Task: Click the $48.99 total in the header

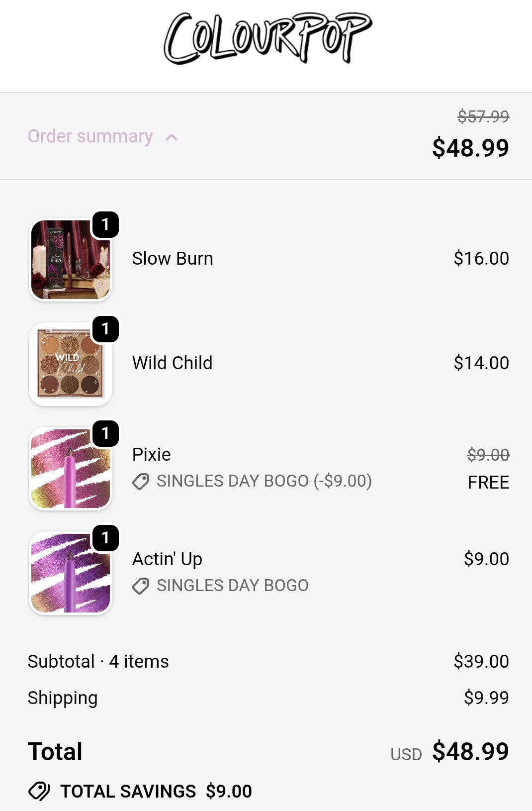Action: (470, 148)
